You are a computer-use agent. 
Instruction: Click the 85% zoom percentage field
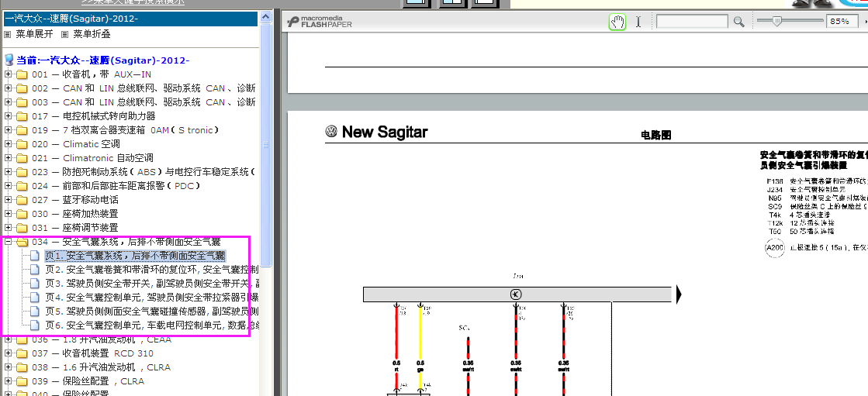[840, 22]
